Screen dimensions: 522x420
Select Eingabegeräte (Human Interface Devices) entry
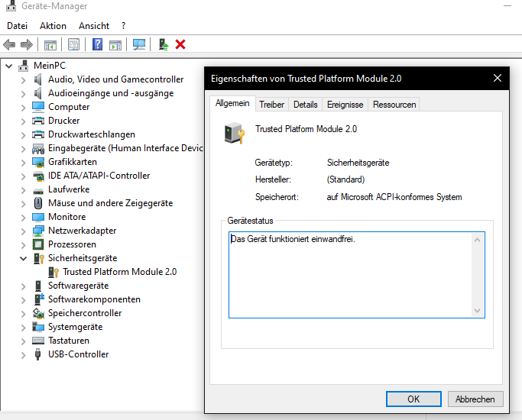pyautogui.click(x=125, y=148)
